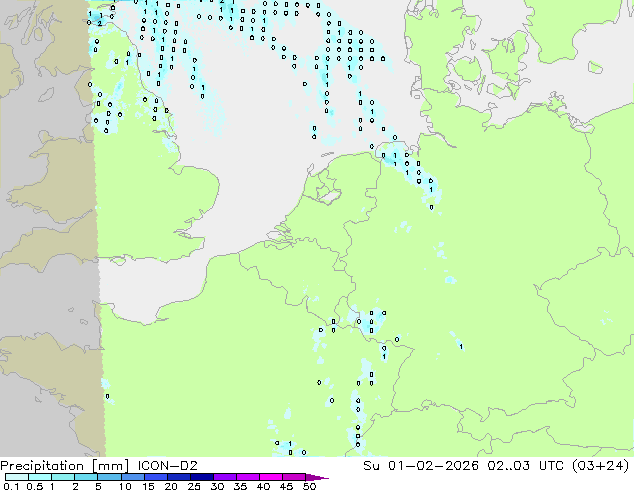This screenshot has width=634, height=490.
Task: Click the 35–40 mm magenta legend box
Action: tap(248, 477)
